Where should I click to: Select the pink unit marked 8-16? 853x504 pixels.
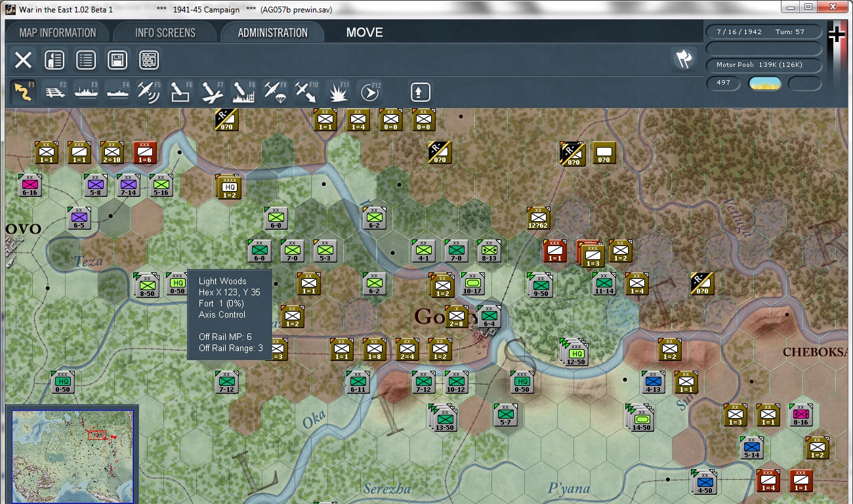click(x=801, y=415)
